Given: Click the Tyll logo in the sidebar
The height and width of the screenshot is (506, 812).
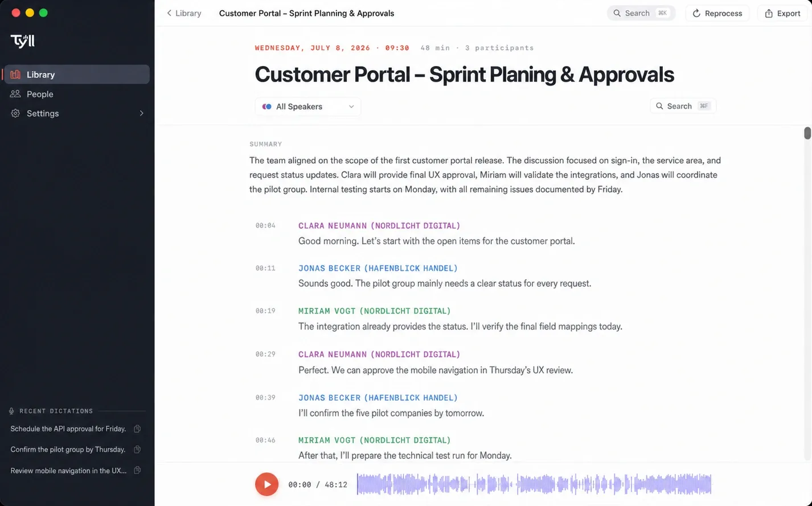Looking at the screenshot, I should pyautogui.click(x=23, y=41).
